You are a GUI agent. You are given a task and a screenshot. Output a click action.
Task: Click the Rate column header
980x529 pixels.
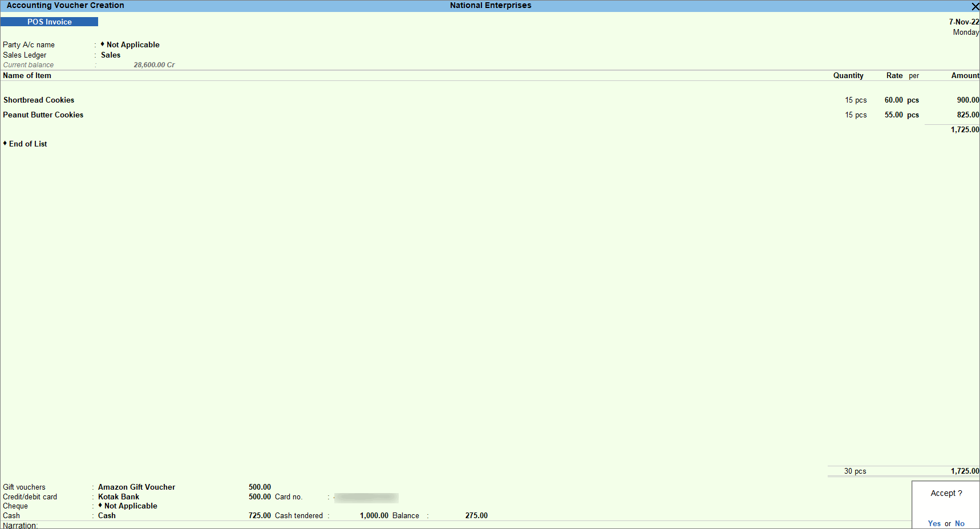[894, 75]
